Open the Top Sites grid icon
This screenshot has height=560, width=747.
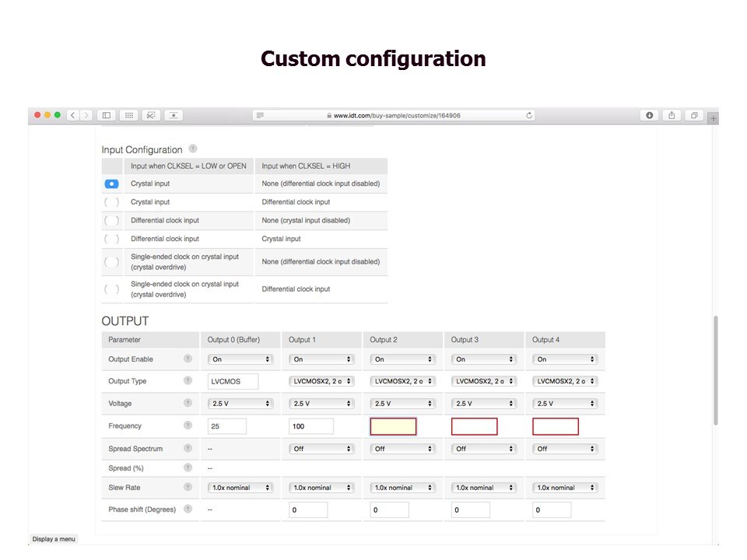pyautogui.click(x=128, y=114)
